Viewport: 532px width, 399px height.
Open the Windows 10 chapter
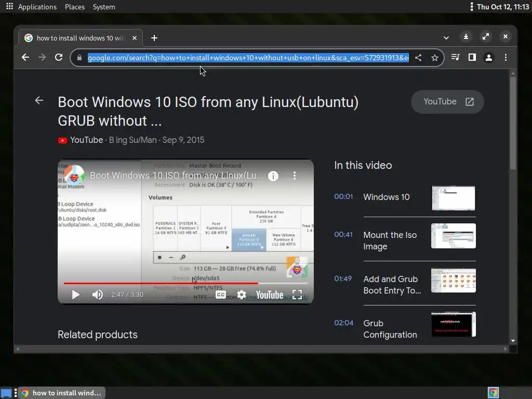tap(386, 197)
